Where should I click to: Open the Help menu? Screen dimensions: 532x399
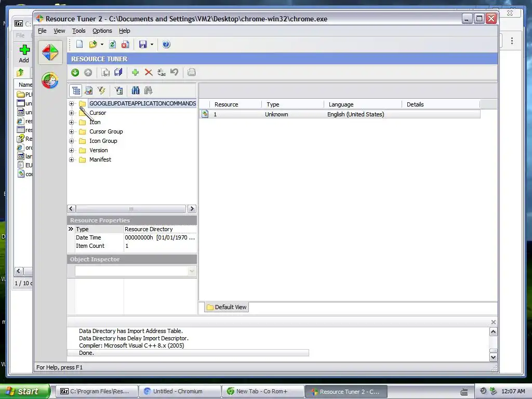point(125,31)
